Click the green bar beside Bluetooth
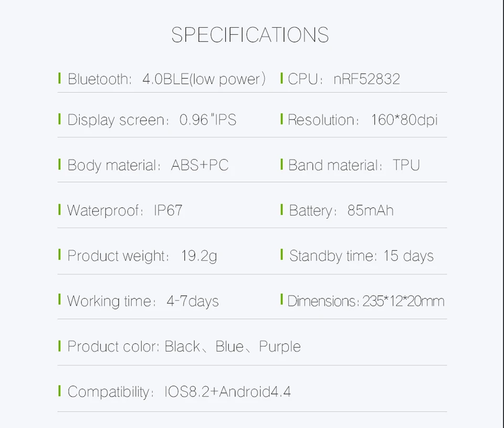 pyautogui.click(x=59, y=78)
